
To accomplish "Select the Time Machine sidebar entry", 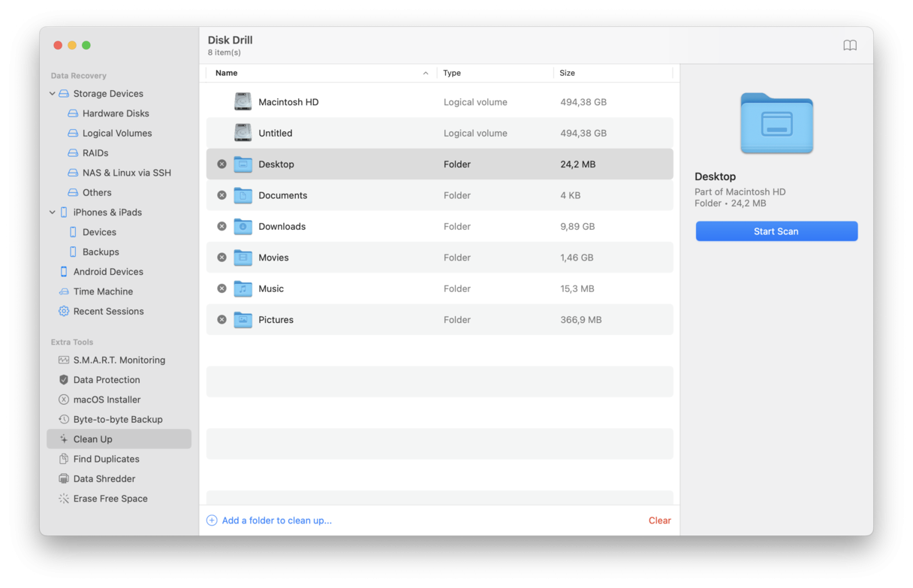I will point(101,291).
